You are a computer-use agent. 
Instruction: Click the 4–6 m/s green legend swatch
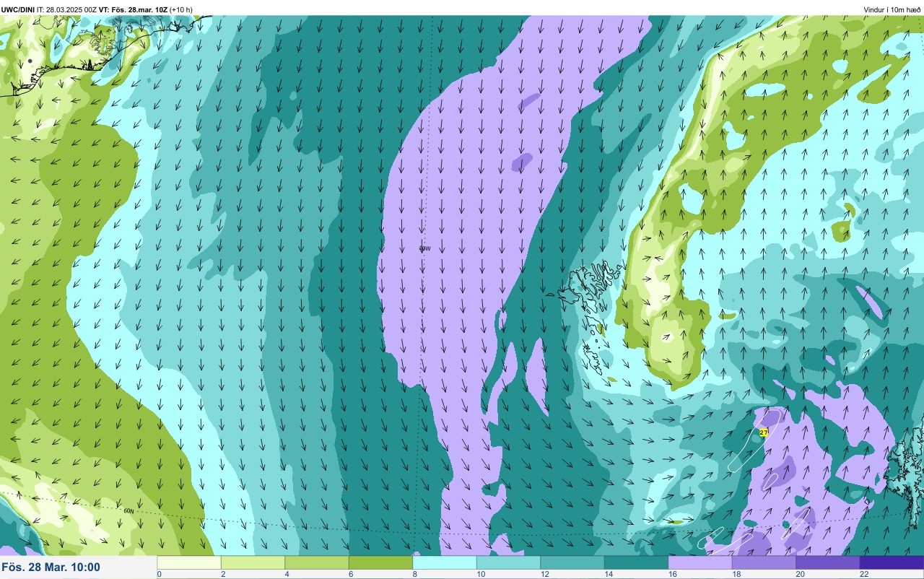click(317, 562)
